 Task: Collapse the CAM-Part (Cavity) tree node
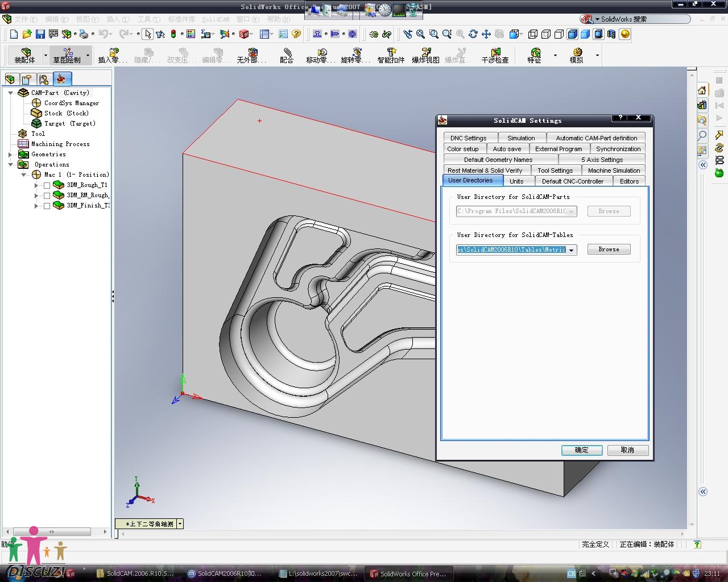coord(10,93)
